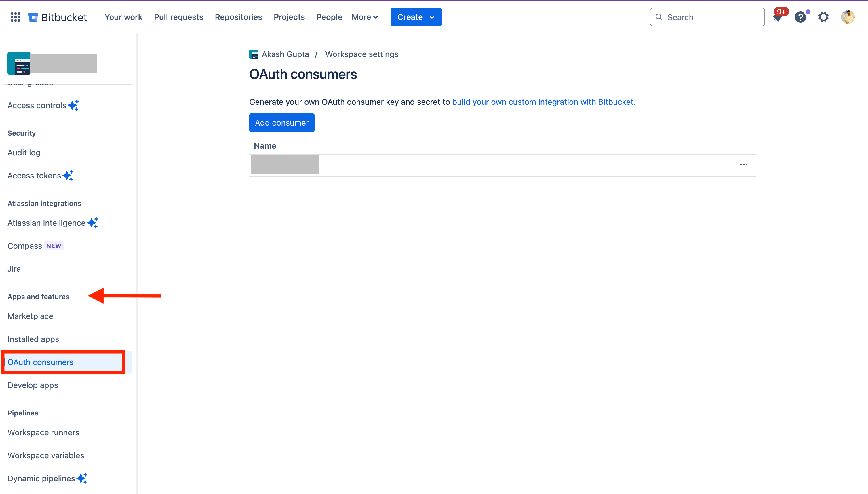
Task: Open the app switcher grid icon
Action: 15,17
